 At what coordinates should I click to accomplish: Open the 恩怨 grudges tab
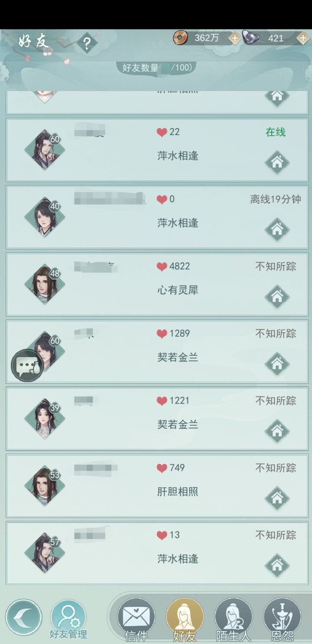tap(282, 620)
